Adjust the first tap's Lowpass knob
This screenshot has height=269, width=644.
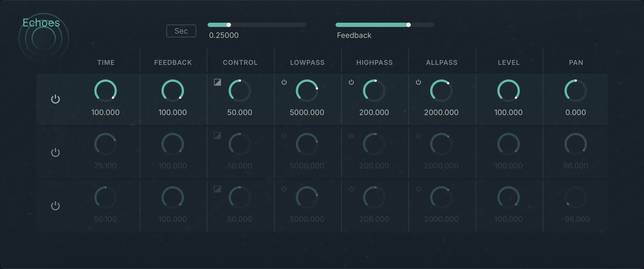pos(307,91)
